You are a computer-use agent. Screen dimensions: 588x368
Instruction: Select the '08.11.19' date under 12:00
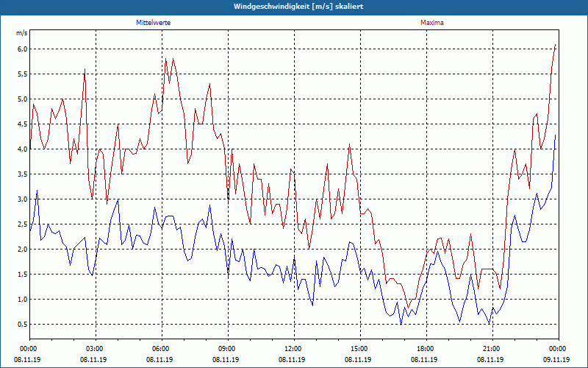292,359
